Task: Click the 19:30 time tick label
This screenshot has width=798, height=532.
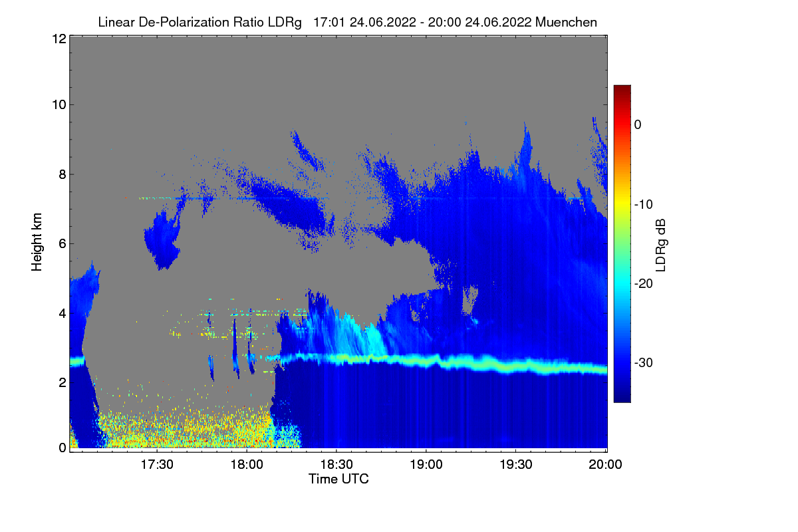Action: 517,464
